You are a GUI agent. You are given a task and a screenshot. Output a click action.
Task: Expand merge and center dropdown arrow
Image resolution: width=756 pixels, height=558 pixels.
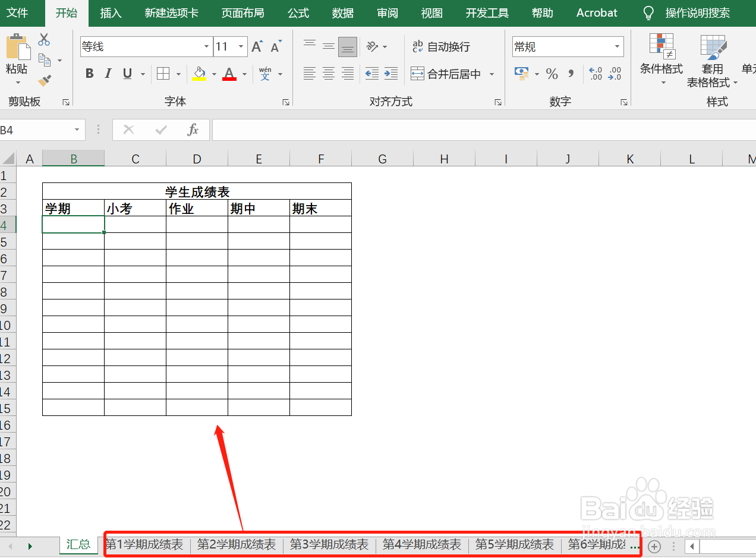pyautogui.click(x=492, y=74)
